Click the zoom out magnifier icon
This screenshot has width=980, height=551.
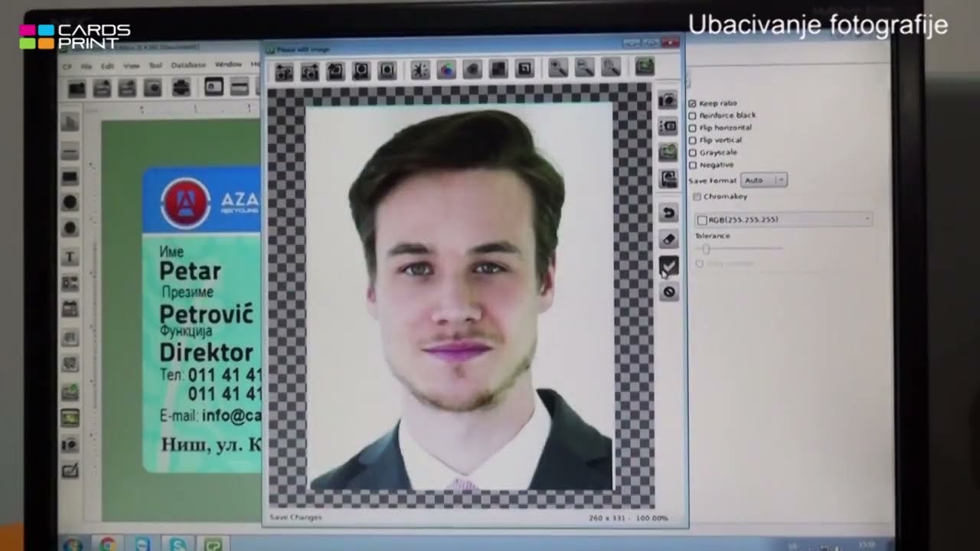pos(584,69)
